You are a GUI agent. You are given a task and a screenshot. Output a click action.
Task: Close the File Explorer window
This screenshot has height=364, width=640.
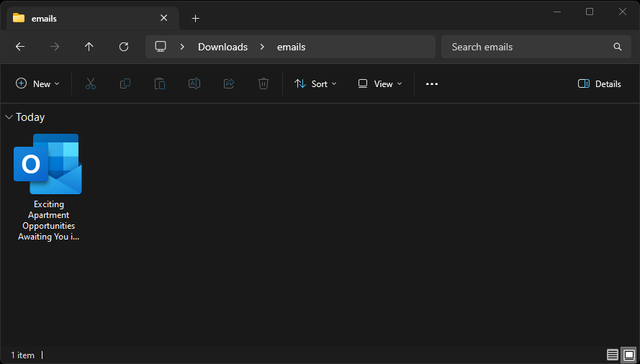point(623,12)
